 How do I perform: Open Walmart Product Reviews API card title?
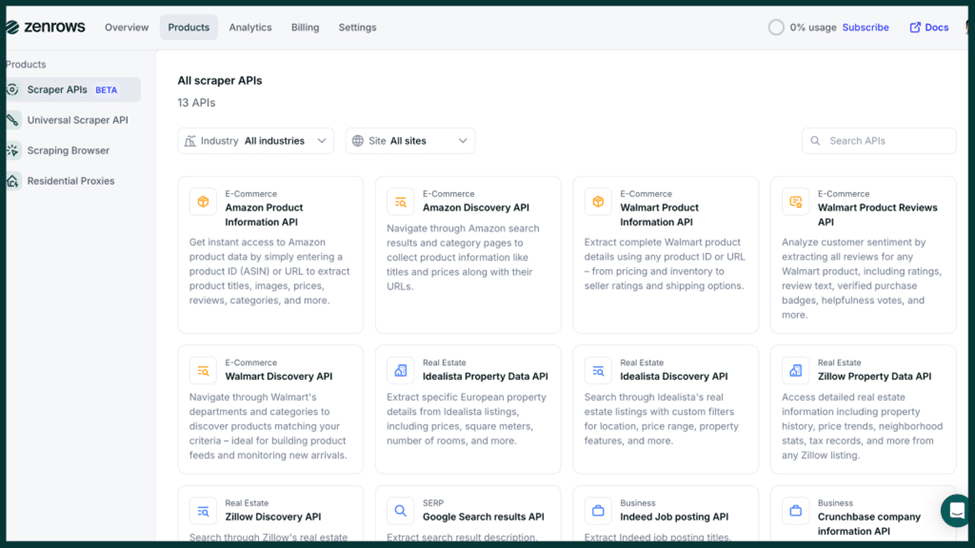pos(877,215)
